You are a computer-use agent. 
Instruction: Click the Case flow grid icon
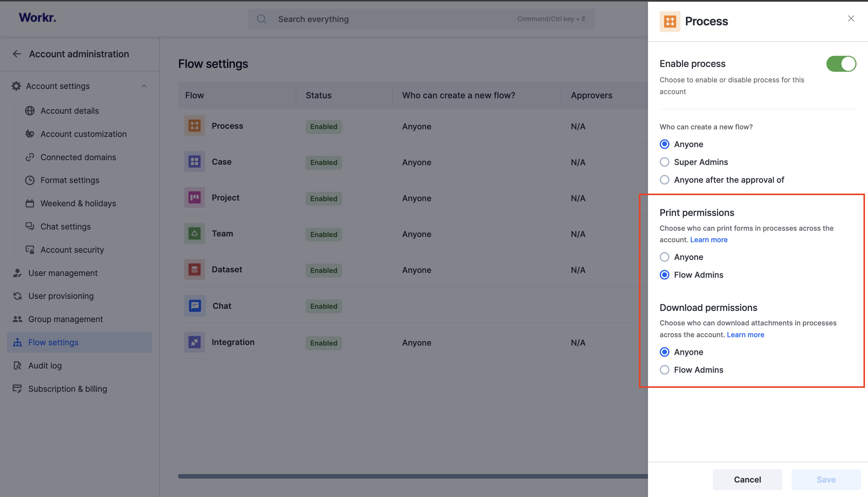[194, 161]
